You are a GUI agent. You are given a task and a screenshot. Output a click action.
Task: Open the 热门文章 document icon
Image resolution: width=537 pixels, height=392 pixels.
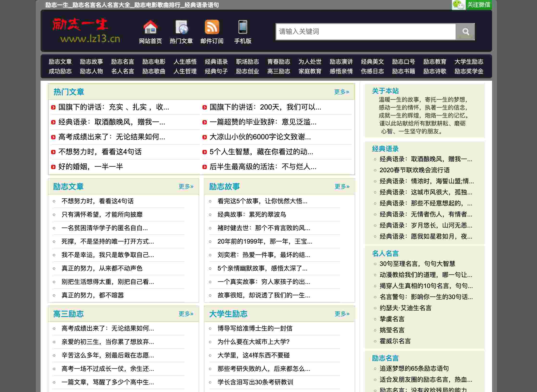pyautogui.click(x=181, y=27)
